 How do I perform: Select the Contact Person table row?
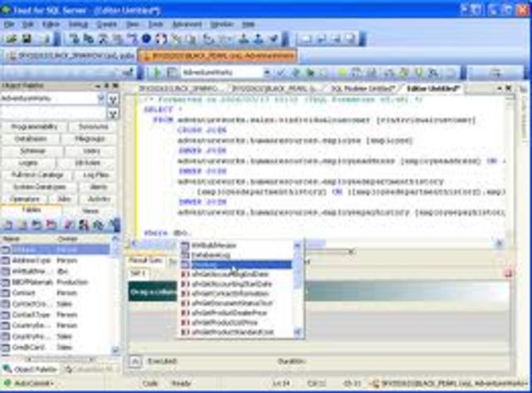coord(56,293)
